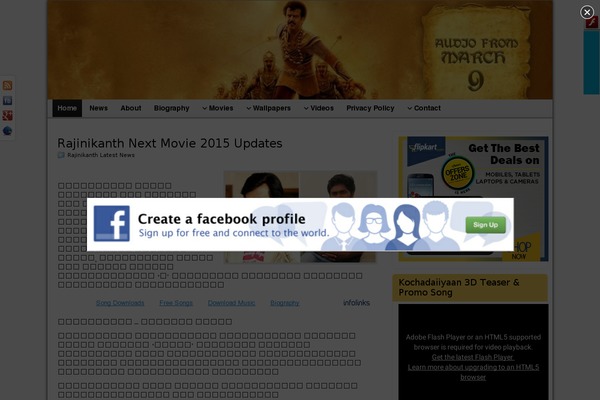The image size is (600, 400).
Task: Click Get the latest Flash Player link
Action: tap(473, 357)
